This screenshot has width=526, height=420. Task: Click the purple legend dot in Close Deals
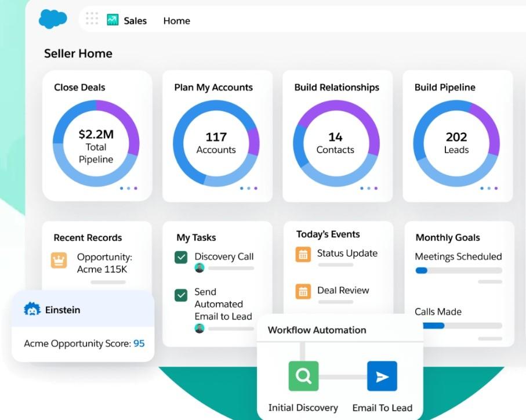pyautogui.click(x=136, y=188)
